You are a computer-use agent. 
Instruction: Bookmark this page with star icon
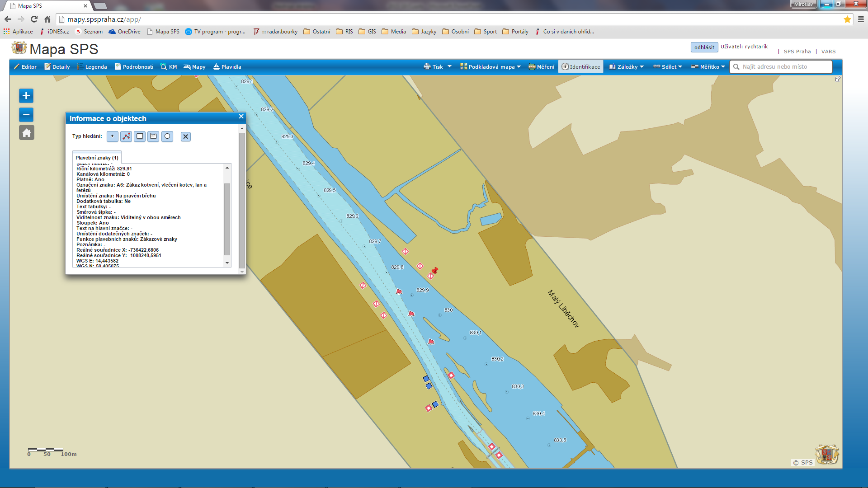[847, 19]
